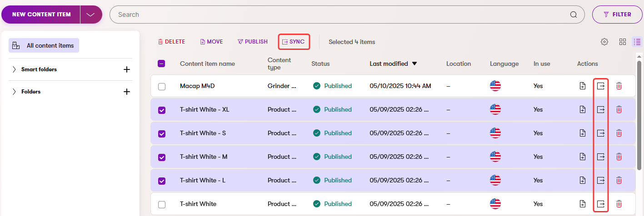Image resolution: width=644 pixels, height=216 pixels.
Task: Open the list settings gear icon
Action: [x=604, y=42]
